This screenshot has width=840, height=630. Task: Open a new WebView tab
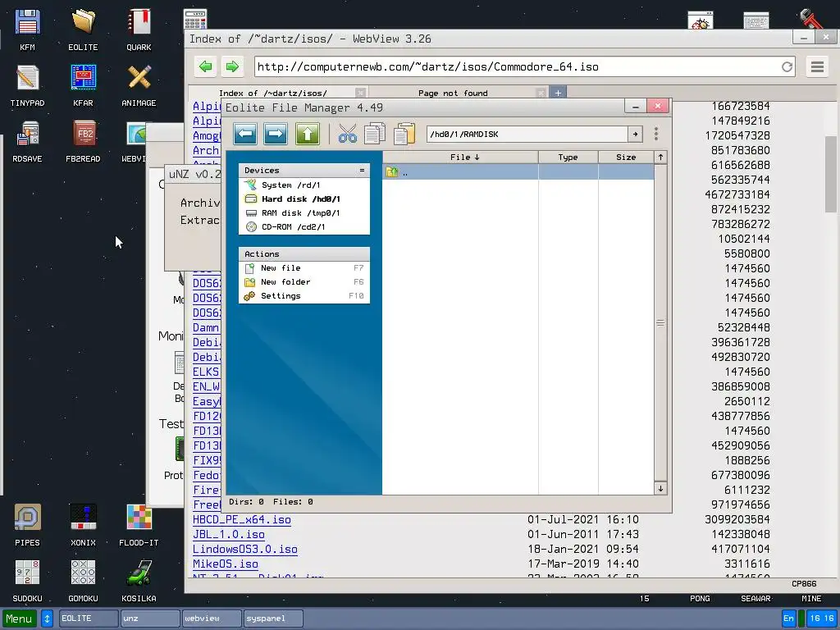[x=558, y=93]
